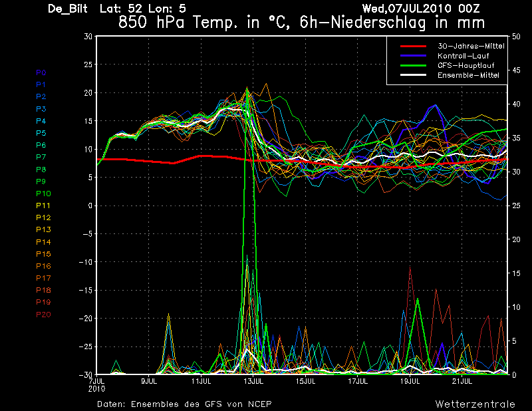Click the 11JUL axis label
This screenshot has height=411, width=532.
[x=201, y=381]
